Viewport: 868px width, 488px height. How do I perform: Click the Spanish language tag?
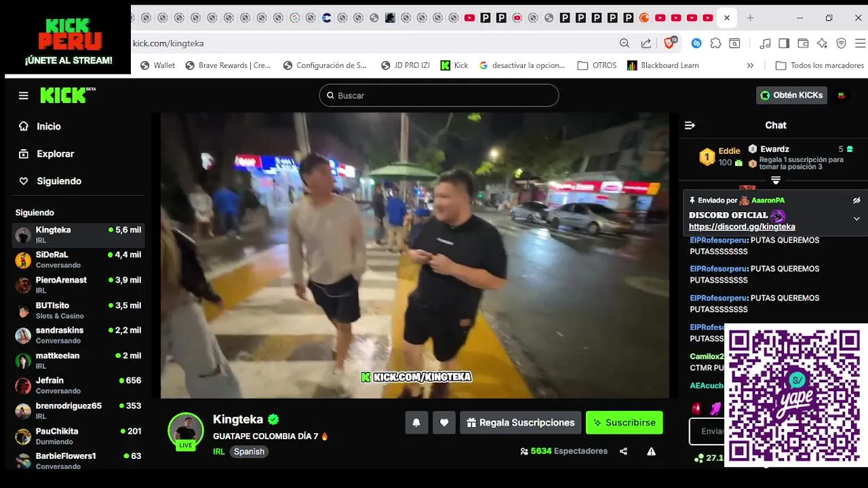point(249,451)
